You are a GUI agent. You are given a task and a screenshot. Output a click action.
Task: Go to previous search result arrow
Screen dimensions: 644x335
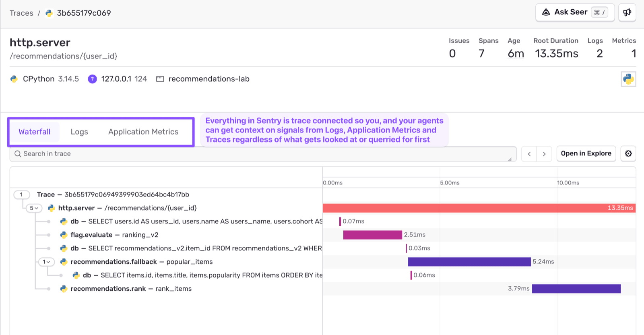(x=529, y=154)
